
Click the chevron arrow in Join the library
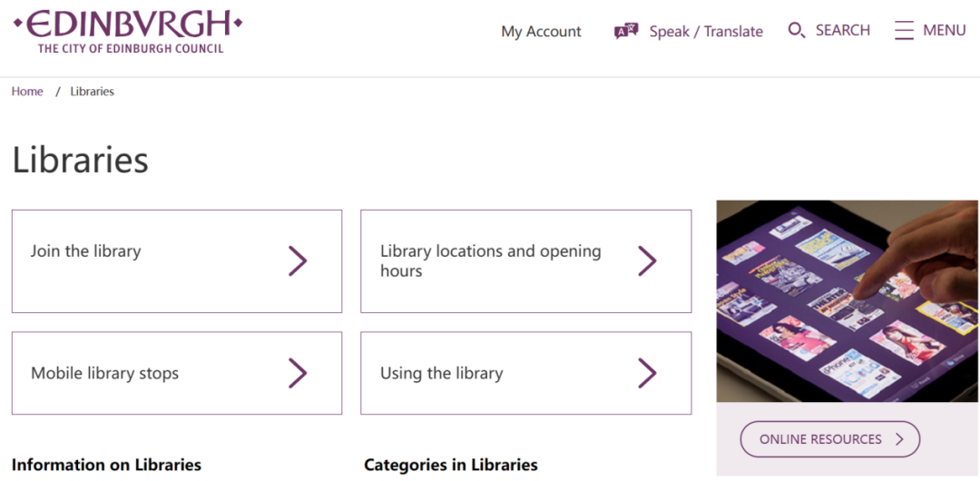pyautogui.click(x=298, y=260)
